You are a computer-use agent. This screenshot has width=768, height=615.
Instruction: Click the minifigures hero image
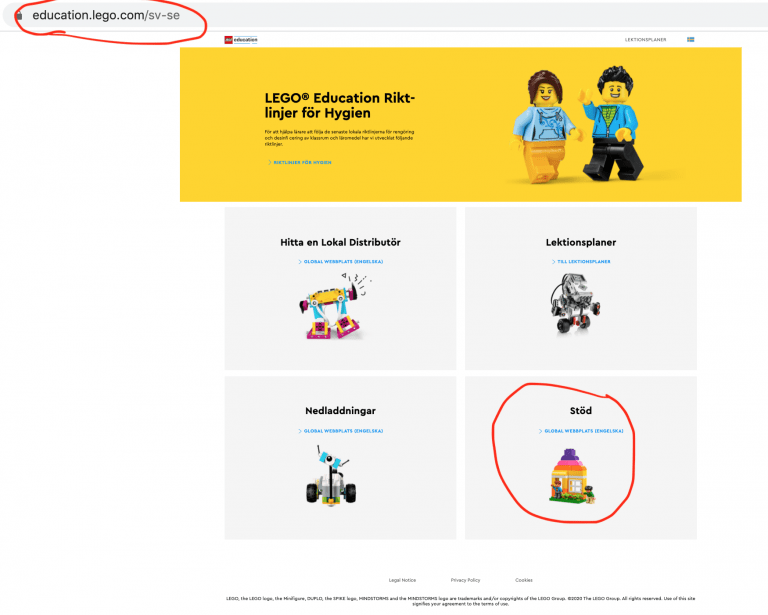point(579,125)
